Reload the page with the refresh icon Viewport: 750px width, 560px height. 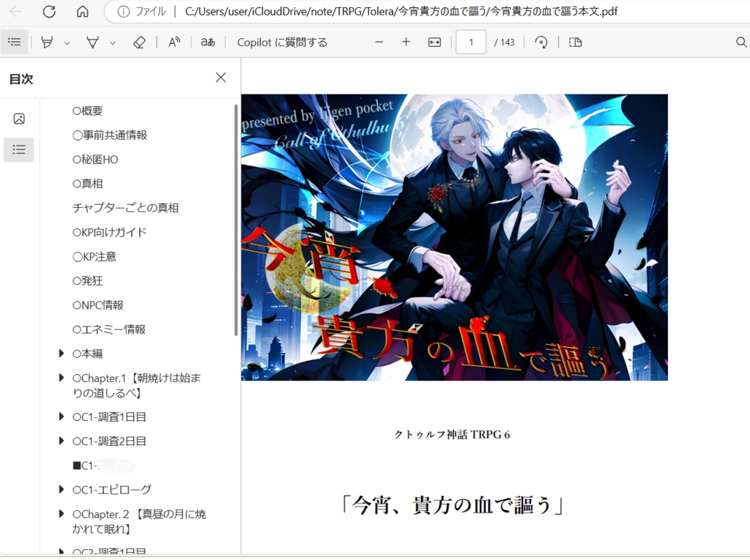(49, 12)
